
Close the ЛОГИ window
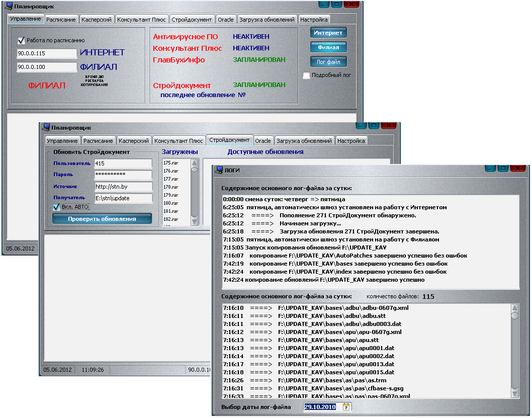pyautogui.click(x=518, y=169)
